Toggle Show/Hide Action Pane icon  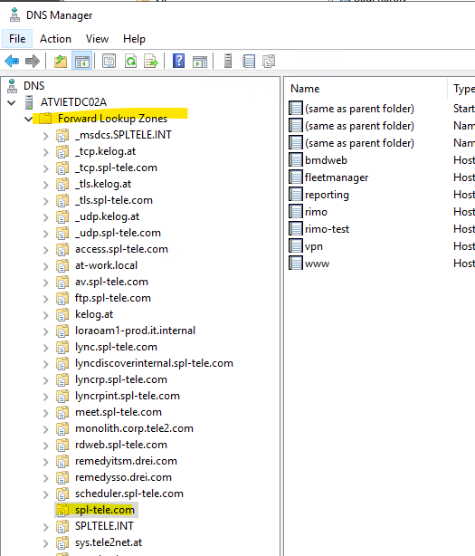pyautogui.click(x=200, y=61)
